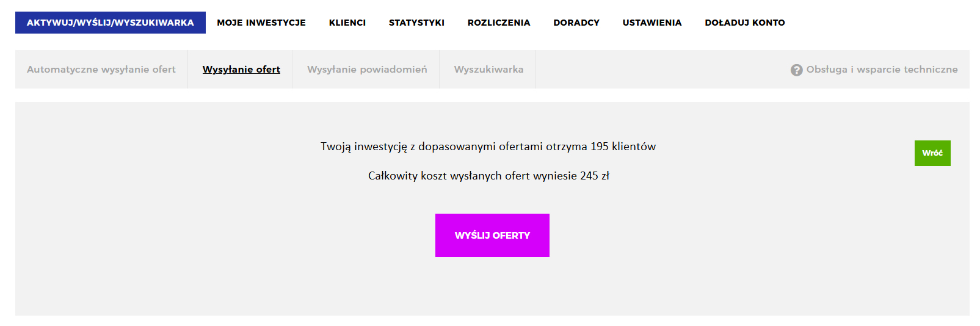The image size is (980, 326).
Task: Click the green Wróć button
Action: 932,153
